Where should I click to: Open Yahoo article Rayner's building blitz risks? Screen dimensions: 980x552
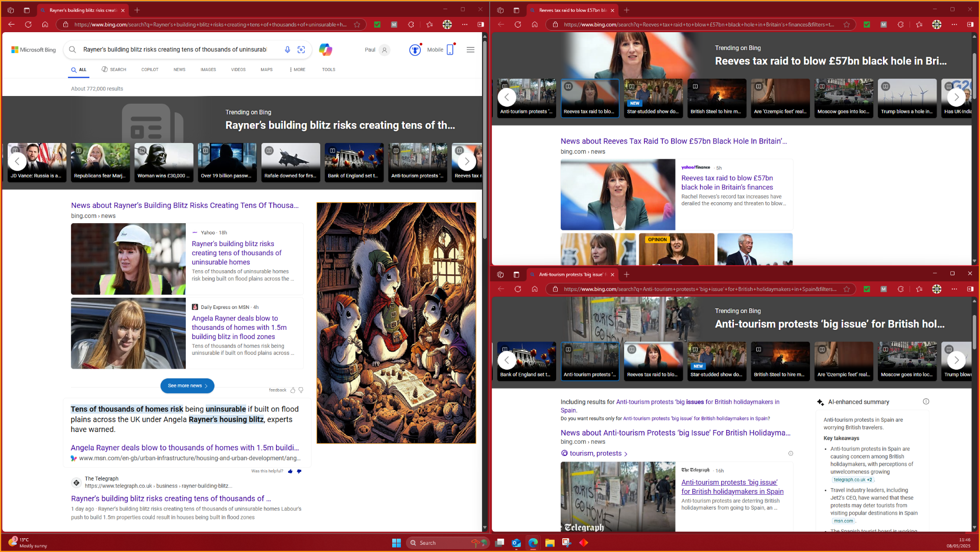point(236,253)
